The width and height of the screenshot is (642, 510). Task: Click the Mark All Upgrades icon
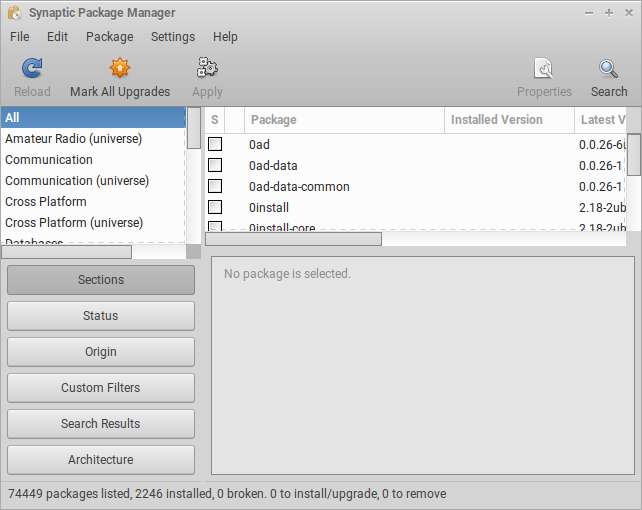(x=120, y=69)
